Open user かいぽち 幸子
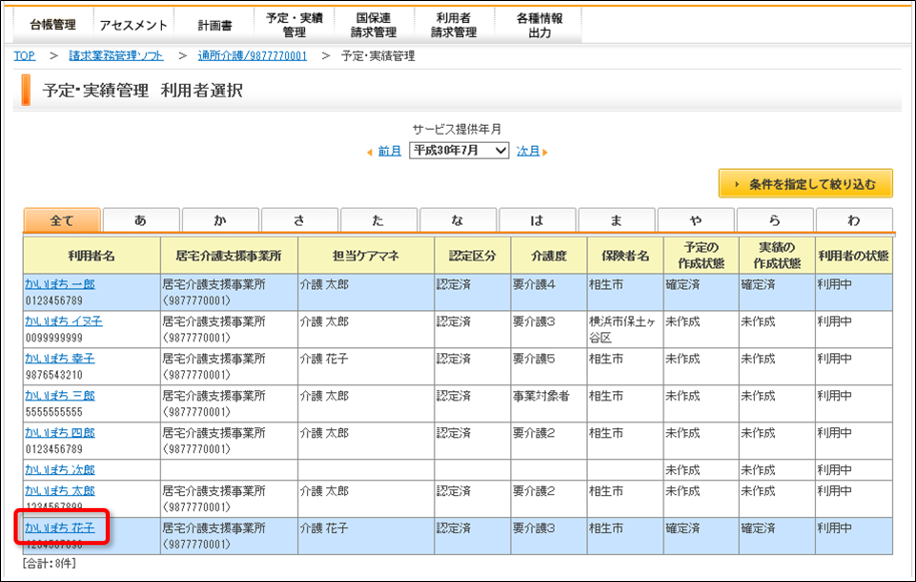This screenshot has width=916, height=582. (x=60, y=358)
